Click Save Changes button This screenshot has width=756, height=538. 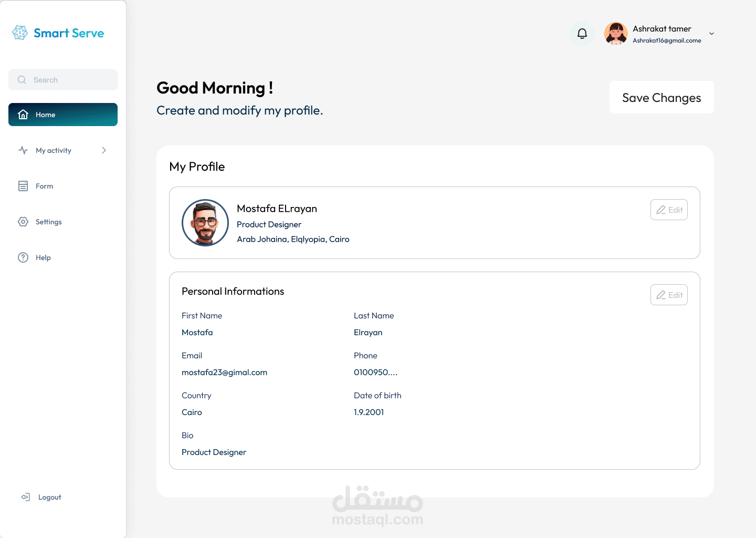[x=661, y=98]
